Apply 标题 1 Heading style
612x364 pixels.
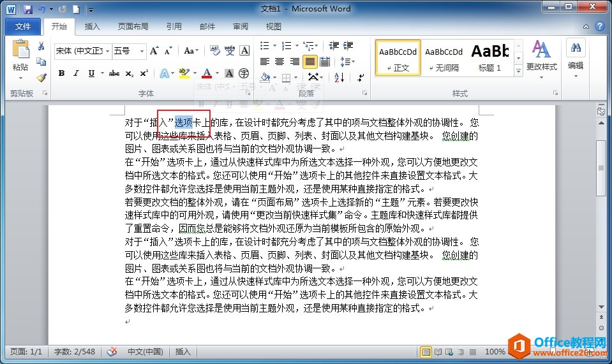pyautogui.click(x=490, y=57)
